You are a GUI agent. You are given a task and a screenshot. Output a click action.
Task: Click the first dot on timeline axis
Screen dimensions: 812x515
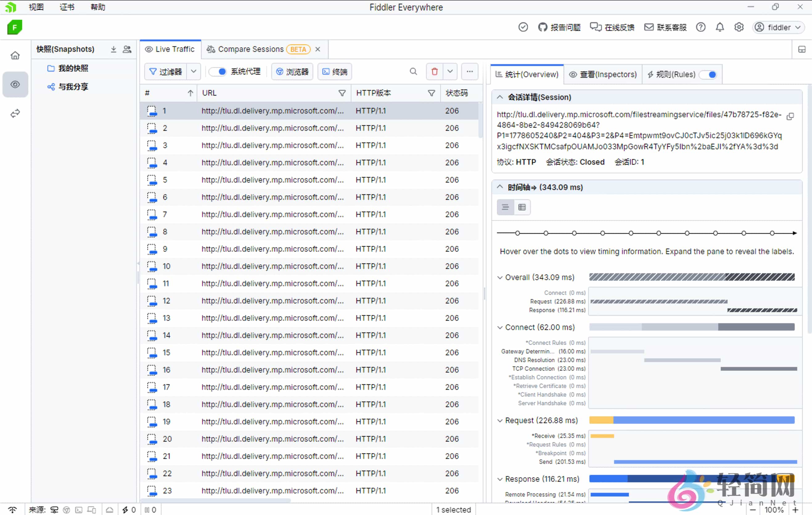tap(518, 233)
